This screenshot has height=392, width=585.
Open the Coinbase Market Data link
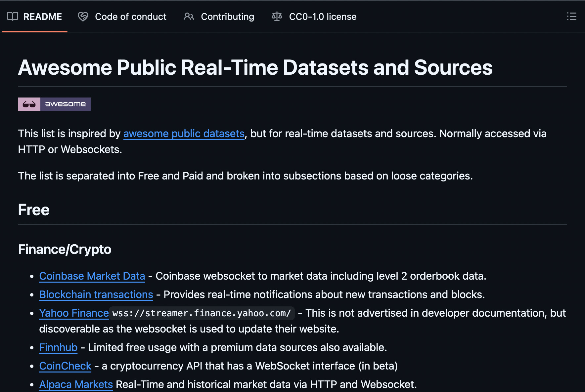[x=92, y=276]
